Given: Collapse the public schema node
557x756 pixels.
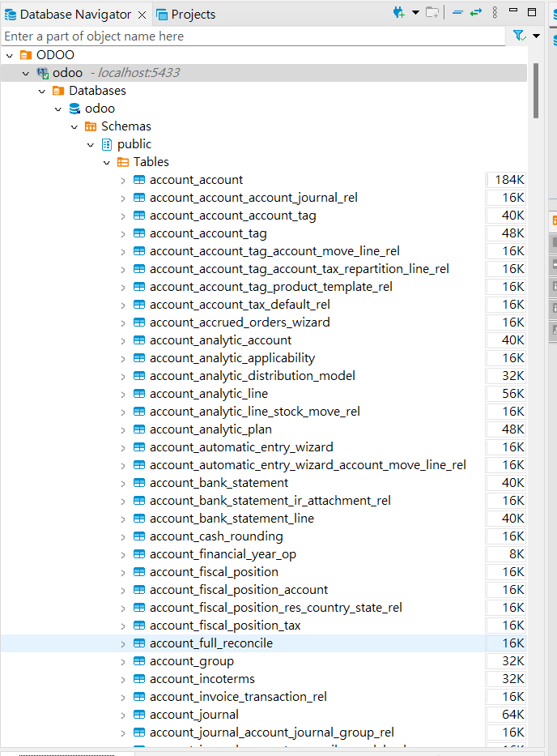Looking at the screenshot, I should tap(91, 145).
